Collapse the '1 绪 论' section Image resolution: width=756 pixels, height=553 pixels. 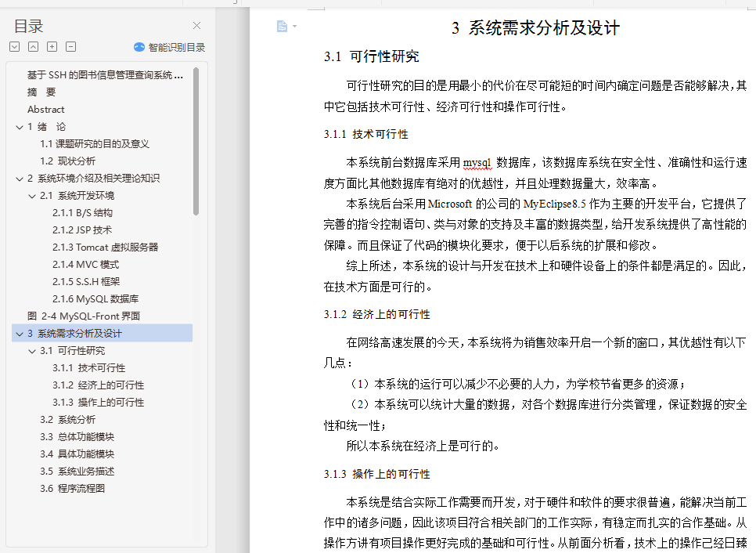[20, 127]
